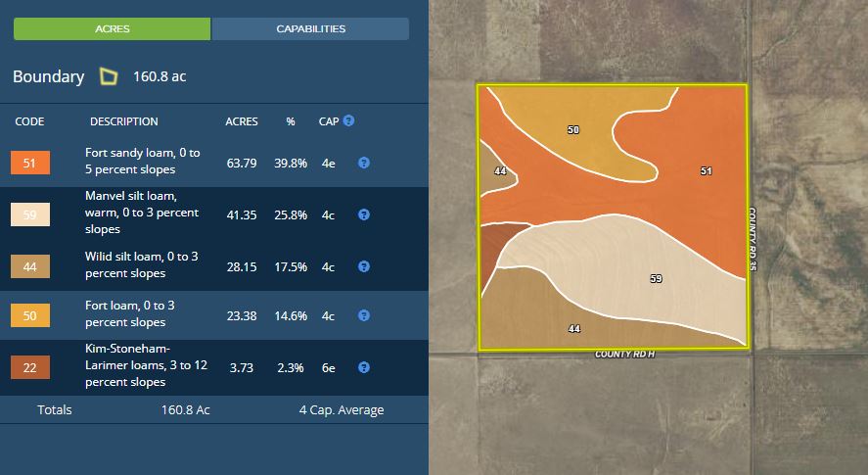Select the cream code 59 swatch

pyautogui.click(x=29, y=214)
